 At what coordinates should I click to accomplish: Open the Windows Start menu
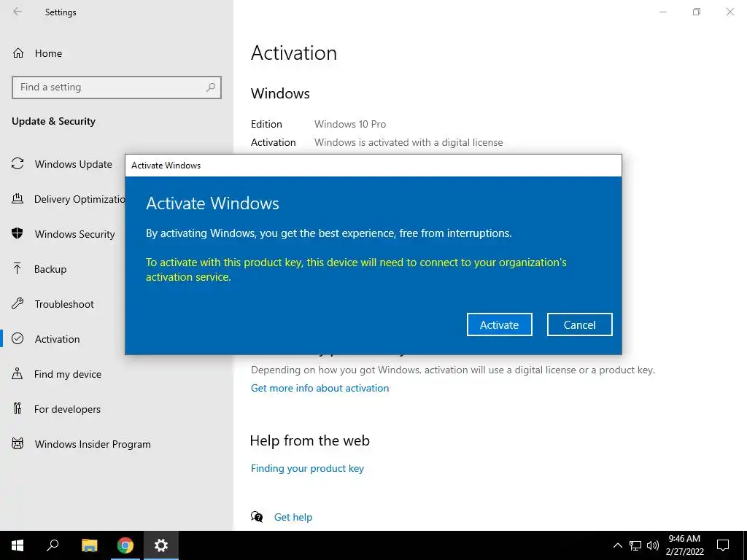18,545
